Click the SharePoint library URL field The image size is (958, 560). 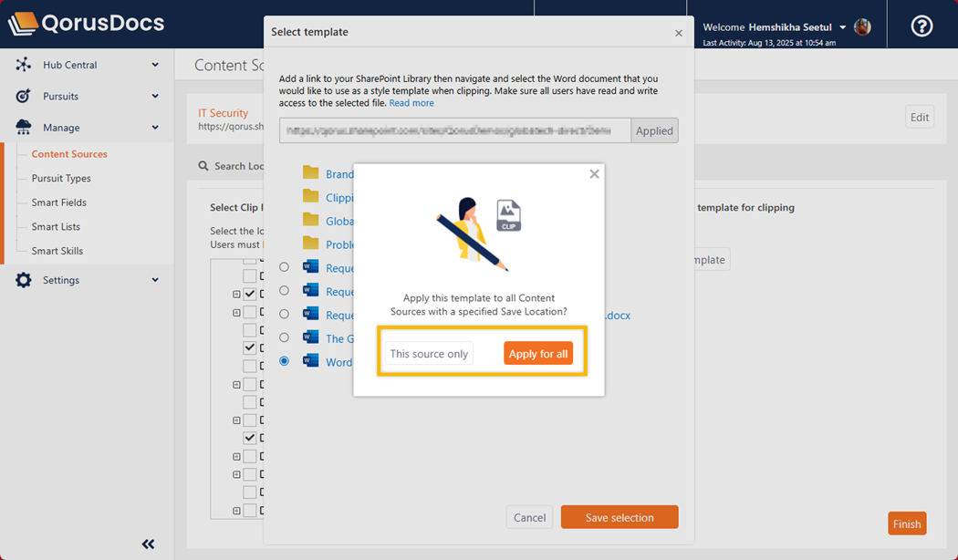(x=454, y=130)
